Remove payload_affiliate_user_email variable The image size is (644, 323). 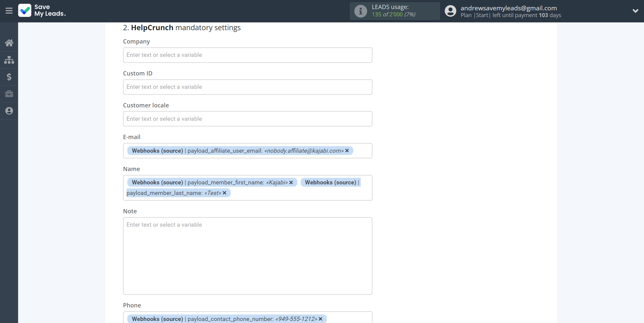(x=347, y=150)
